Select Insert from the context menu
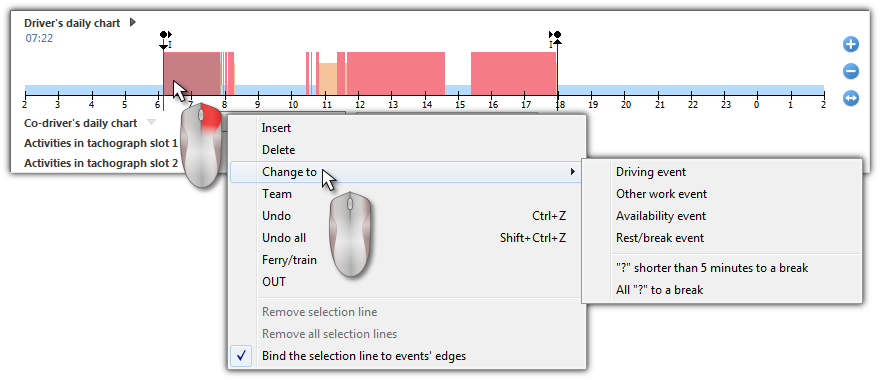The image size is (880, 380). pyautogui.click(x=276, y=128)
